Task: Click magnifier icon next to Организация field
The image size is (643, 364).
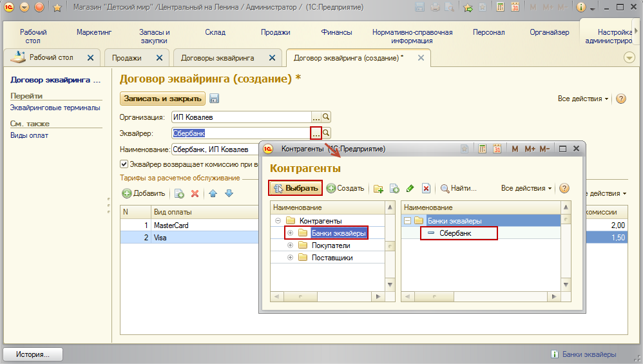Action: click(326, 117)
